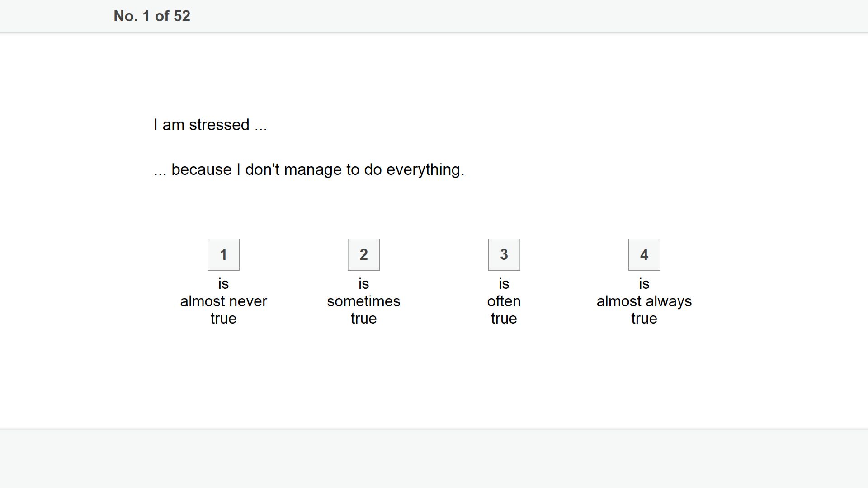The width and height of the screenshot is (868, 488).
Task: Click the "often" label text
Action: (x=504, y=301)
